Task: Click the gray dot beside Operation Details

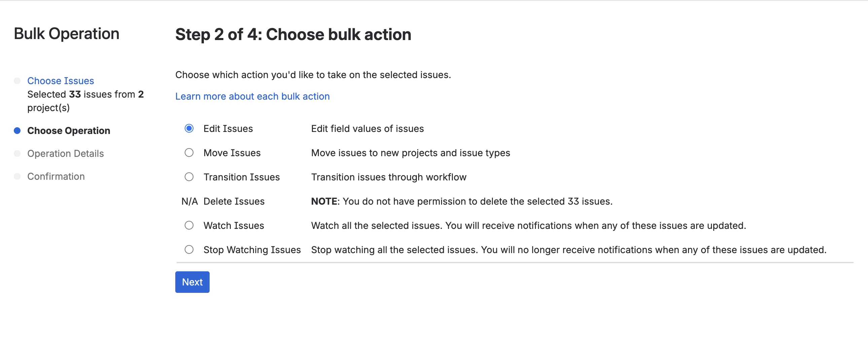Action: [17, 154]
